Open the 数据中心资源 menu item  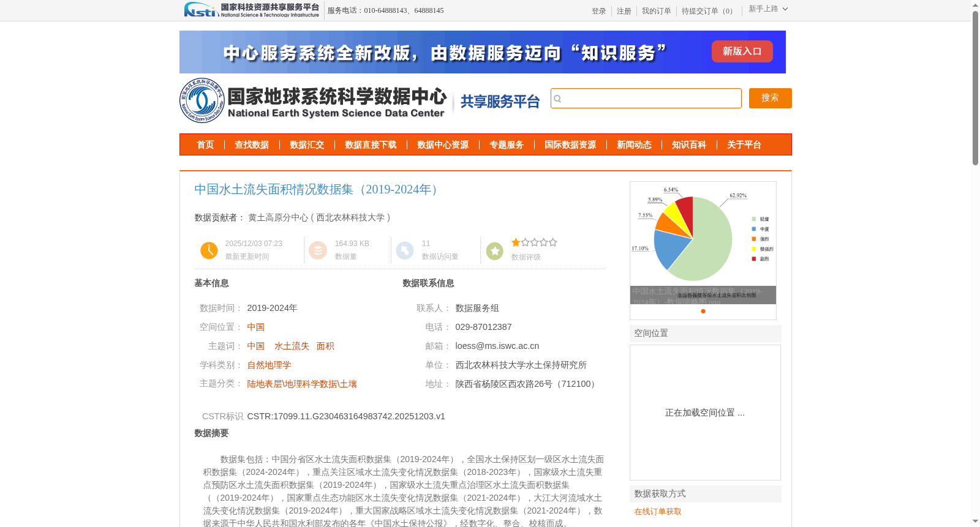pyautogui.click(x=443, y=145)
